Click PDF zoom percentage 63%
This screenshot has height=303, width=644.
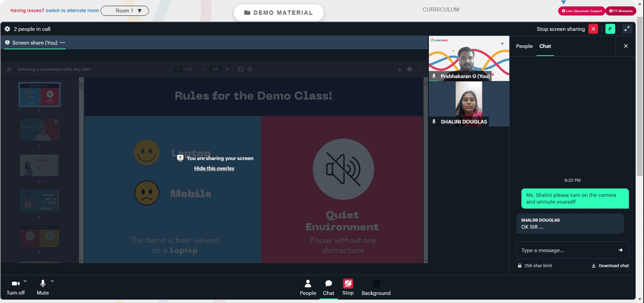215,69
